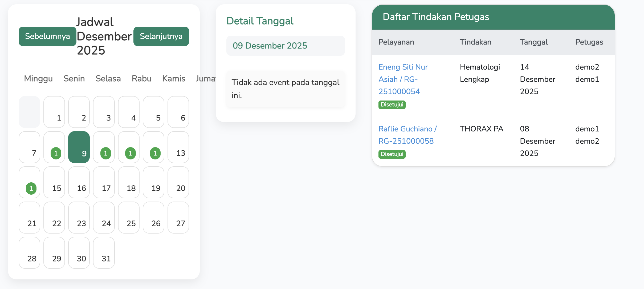Choose date 25 on the calendar
Viewport: 644px width, 289px height.
click(129, 218)
